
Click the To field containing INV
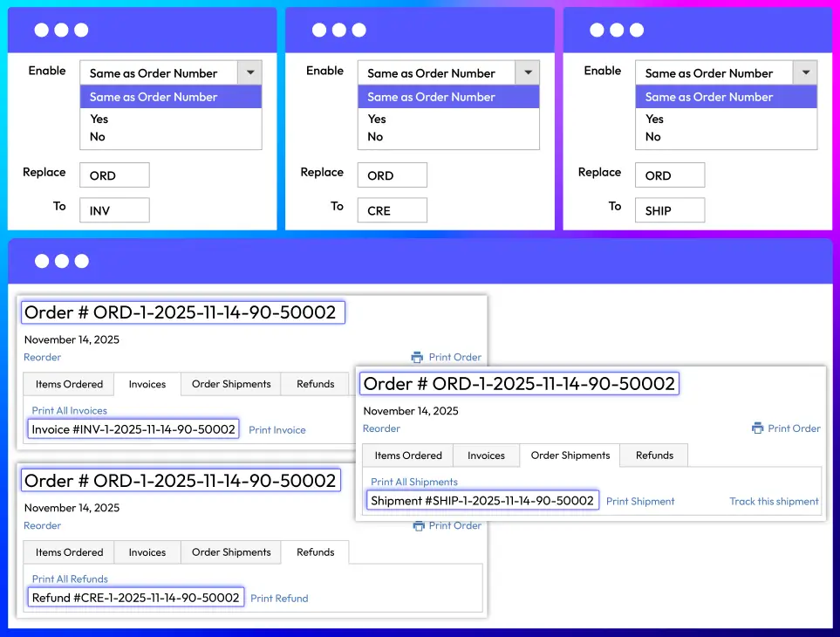click(x=114, y=210)
